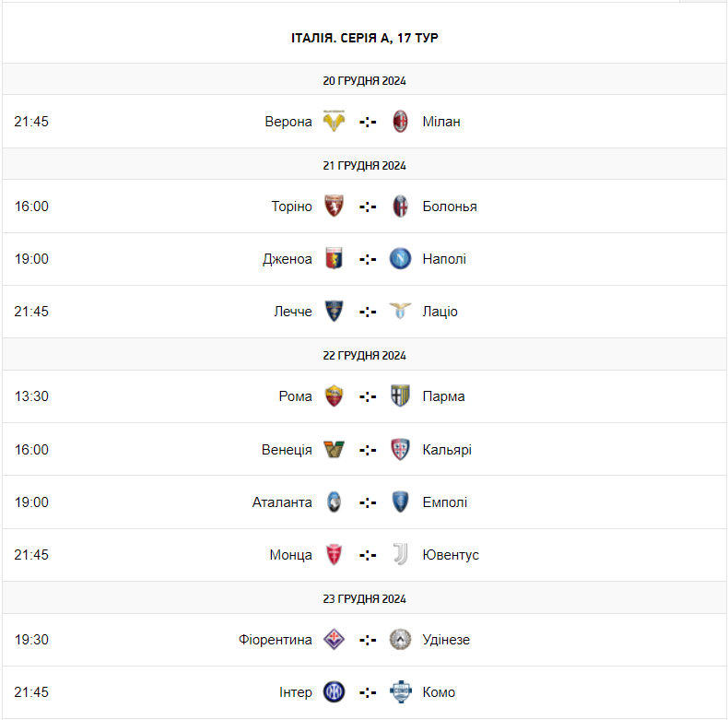
Task: Click the Венеція vs Кальярі score placeholder
Action: coord(368,450)
